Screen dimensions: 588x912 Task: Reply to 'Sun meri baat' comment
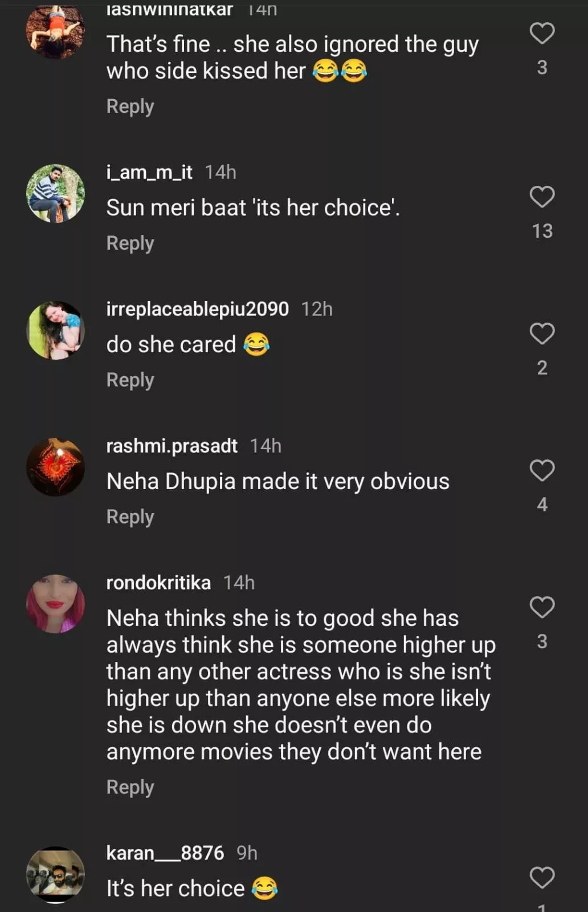pos(130,243)
